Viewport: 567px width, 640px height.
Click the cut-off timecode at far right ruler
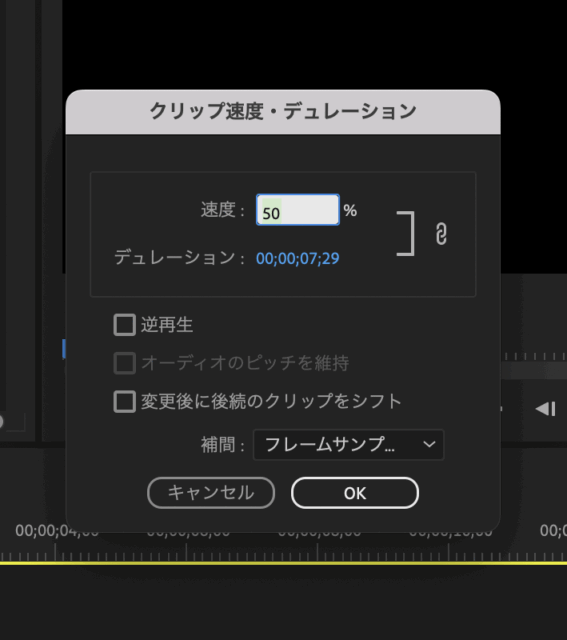[x=553, y=531]
